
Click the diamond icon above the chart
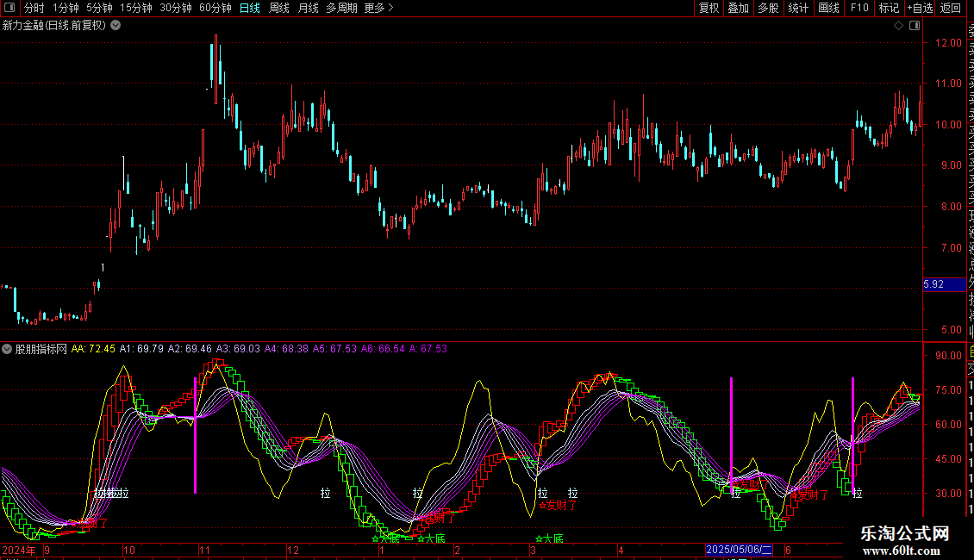898,26
